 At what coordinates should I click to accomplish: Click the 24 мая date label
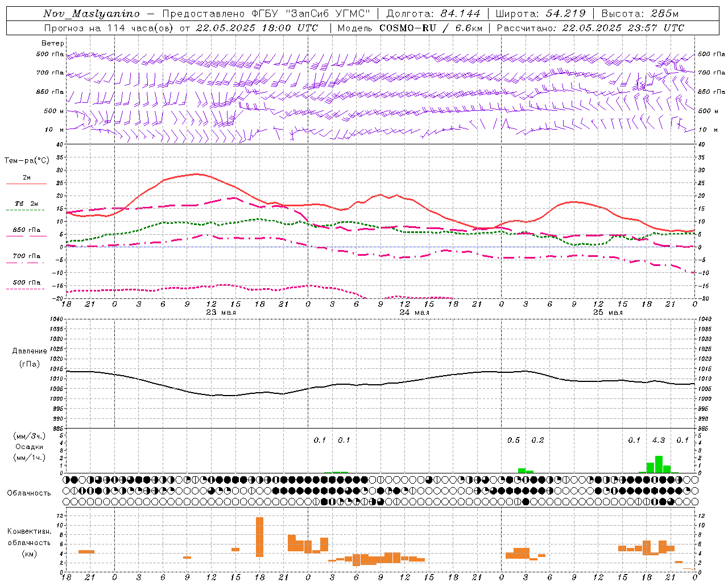[x=415, y=313]
